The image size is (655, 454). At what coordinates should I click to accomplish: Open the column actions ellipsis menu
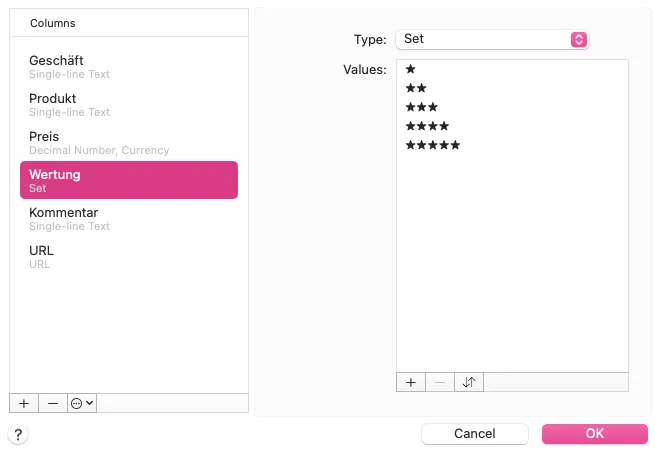pyautogui.click(x=82, y=403)
